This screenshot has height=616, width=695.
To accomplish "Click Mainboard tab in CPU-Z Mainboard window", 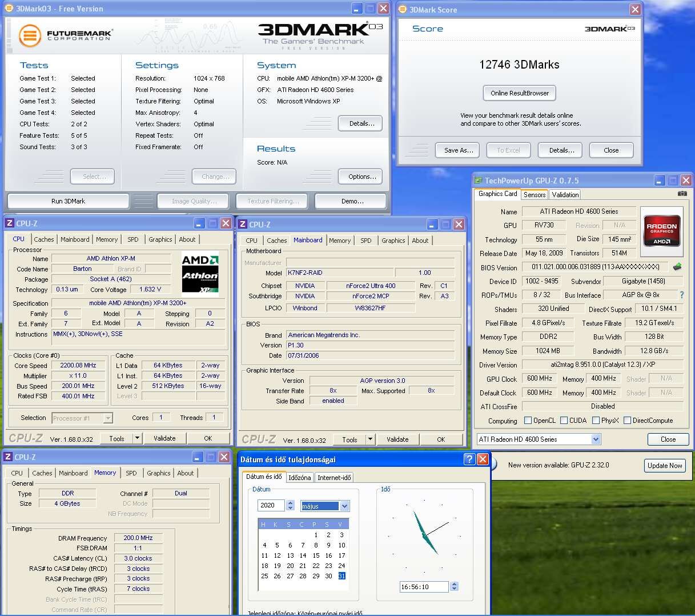I will pyautogui.click(x=308, y=240).
